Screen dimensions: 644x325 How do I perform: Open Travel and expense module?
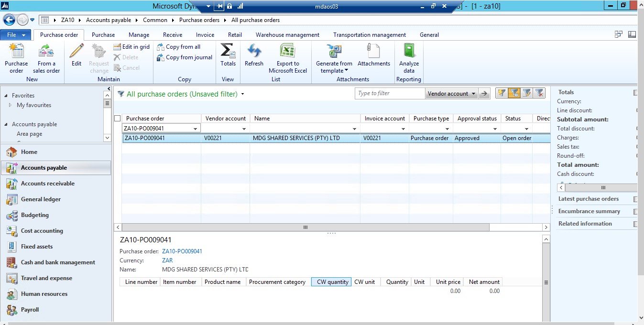pos(55,278)
